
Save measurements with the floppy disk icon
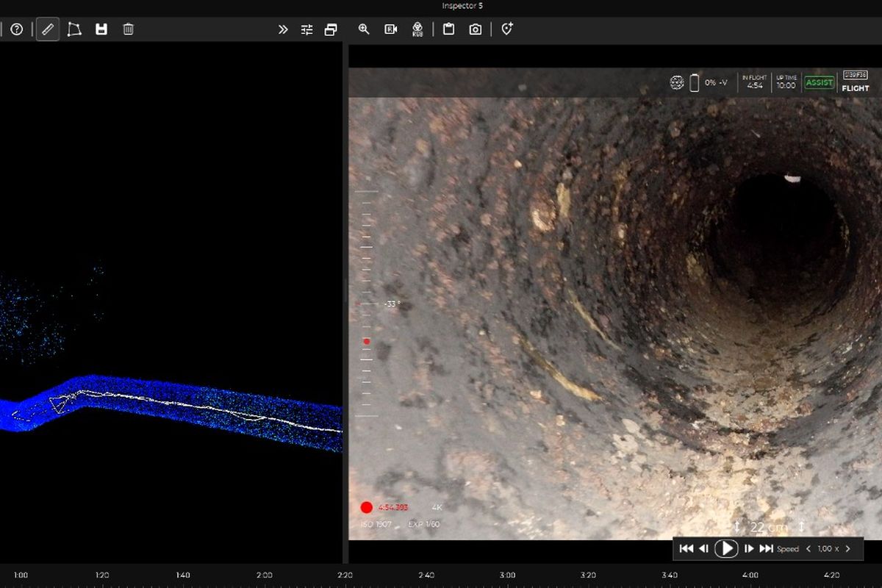(101, 29)
